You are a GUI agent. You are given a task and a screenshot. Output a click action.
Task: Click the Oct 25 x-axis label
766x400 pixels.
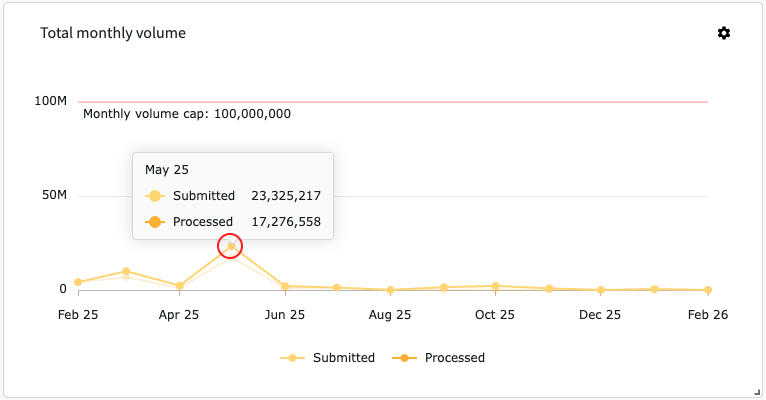[495, 315]
